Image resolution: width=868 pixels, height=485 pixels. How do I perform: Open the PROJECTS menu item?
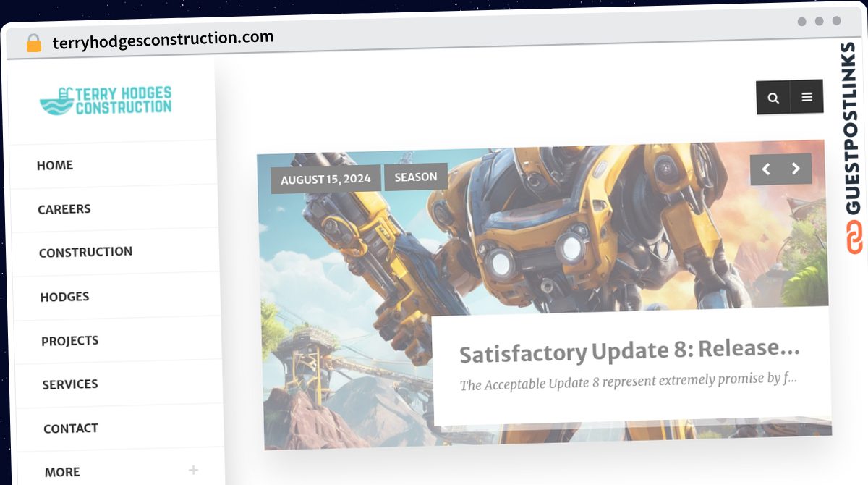click(69, 340)
